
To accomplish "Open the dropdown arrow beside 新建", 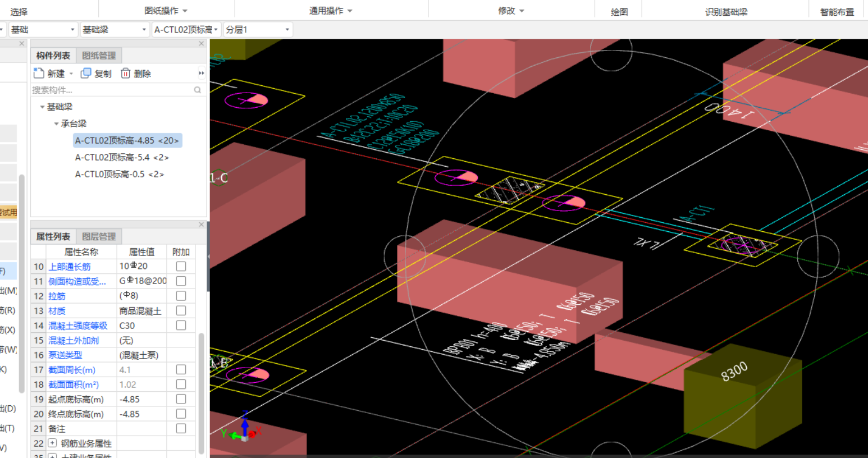I will coord(71,74).
